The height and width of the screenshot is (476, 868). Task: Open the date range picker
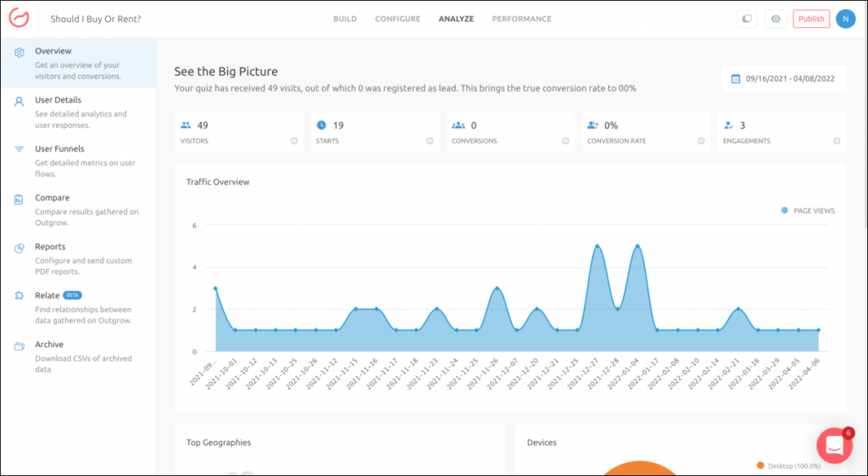783,79
